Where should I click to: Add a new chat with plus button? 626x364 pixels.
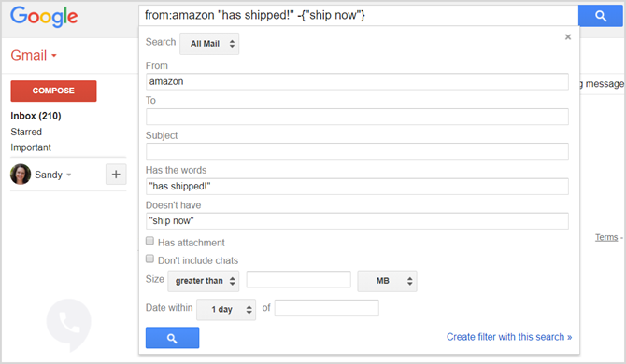pos(116,175)
